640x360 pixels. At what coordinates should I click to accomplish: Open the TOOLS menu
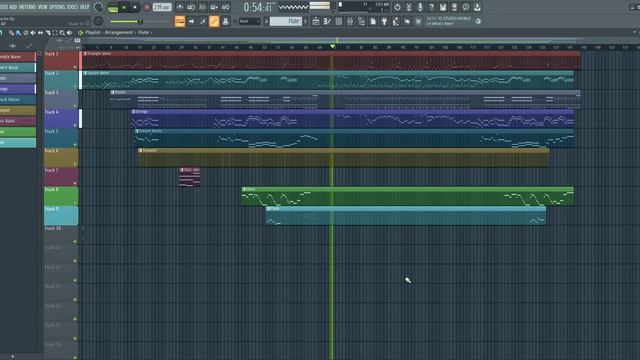(72, 7)
